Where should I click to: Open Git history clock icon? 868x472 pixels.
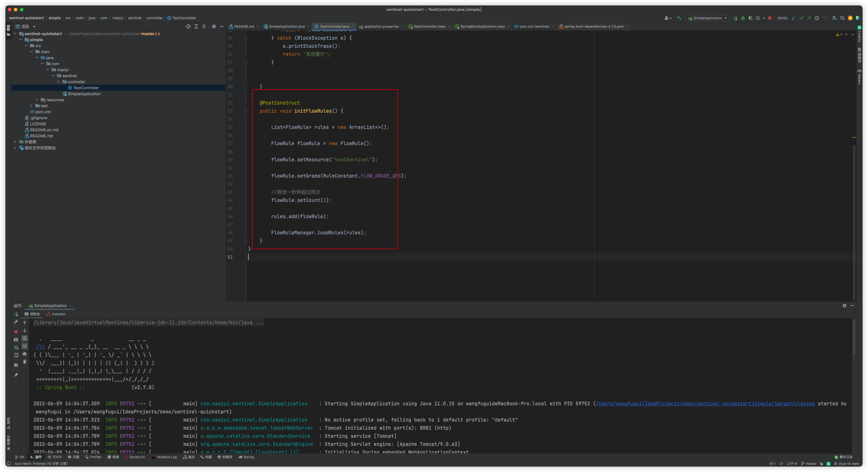[817, 18]
